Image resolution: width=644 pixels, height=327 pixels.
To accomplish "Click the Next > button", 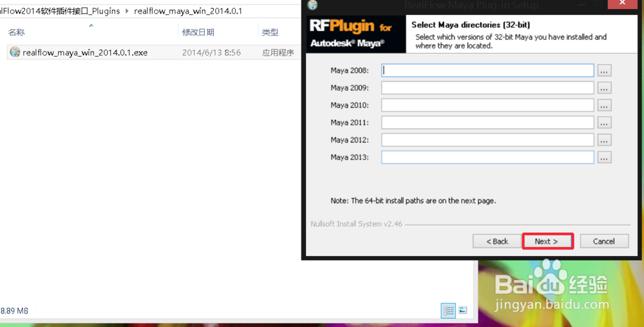I will point(547,241).
